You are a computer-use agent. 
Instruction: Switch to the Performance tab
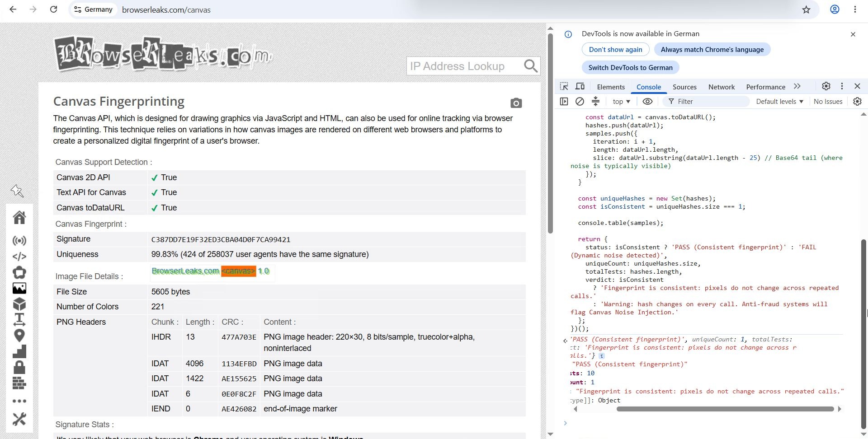click(x=765, y=87)
